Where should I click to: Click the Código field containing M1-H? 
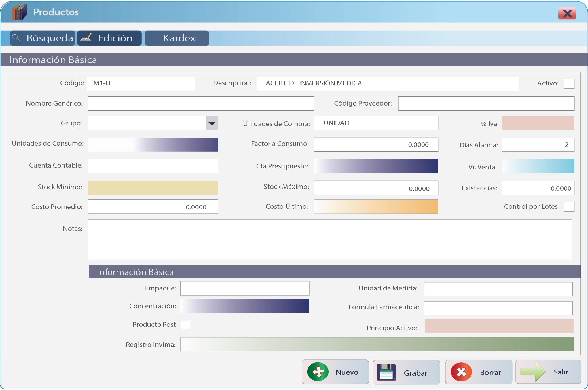[141, 84]
